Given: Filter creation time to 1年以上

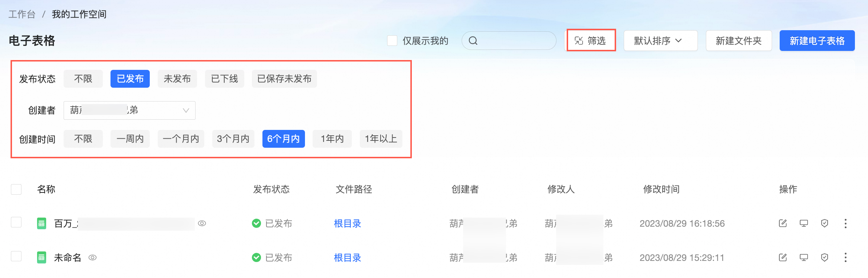Looking at the screenshot, I should [381, 139].
